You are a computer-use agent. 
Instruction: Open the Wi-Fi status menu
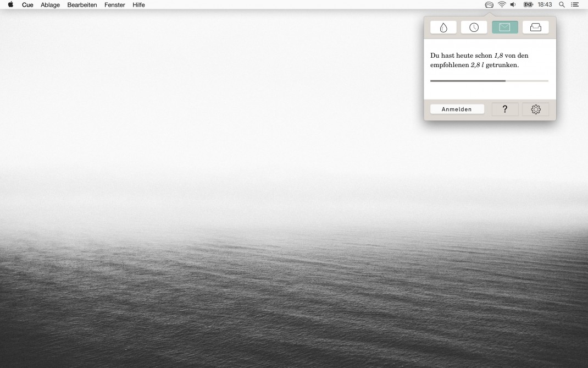(502, 5)
